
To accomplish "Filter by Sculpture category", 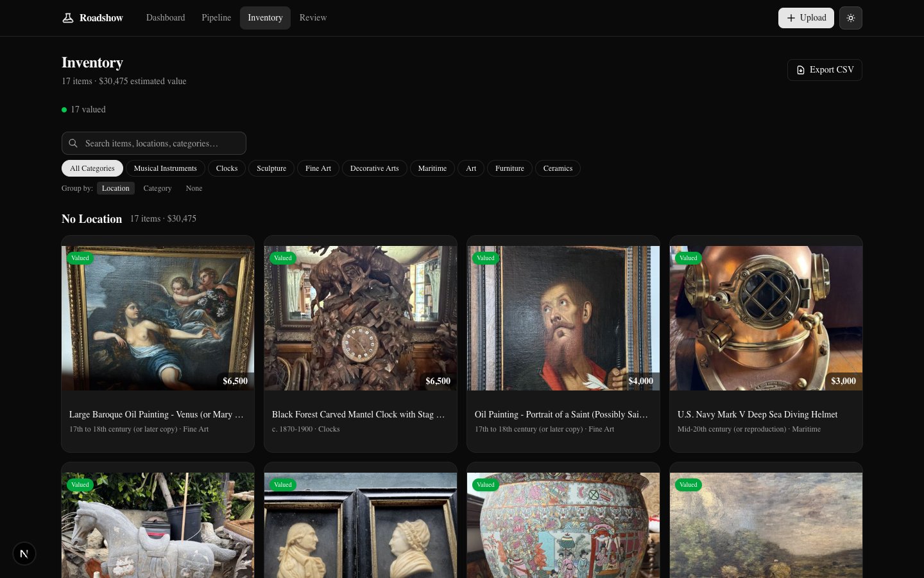I will pyautogui.click(x=271, y=168).
